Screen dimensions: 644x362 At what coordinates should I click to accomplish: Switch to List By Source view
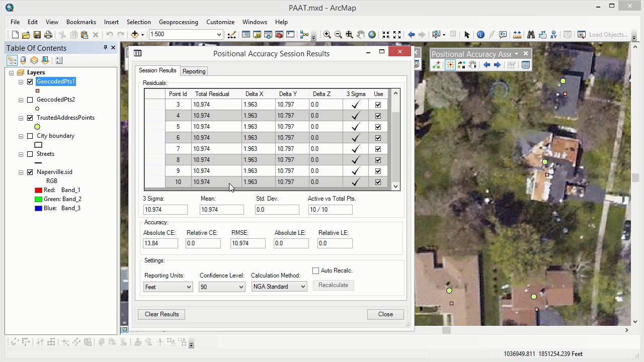pyautogui.click(x=23, y=60)
